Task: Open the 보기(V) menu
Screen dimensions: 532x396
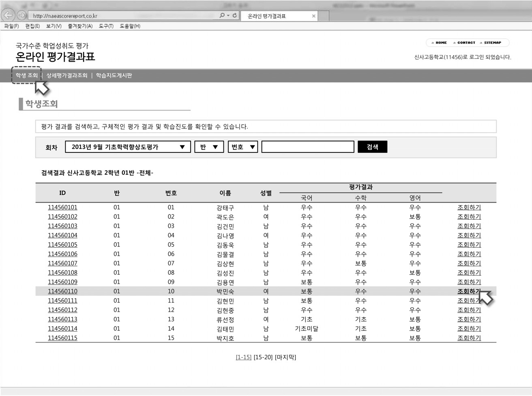Action: click(x=54, y=26)
